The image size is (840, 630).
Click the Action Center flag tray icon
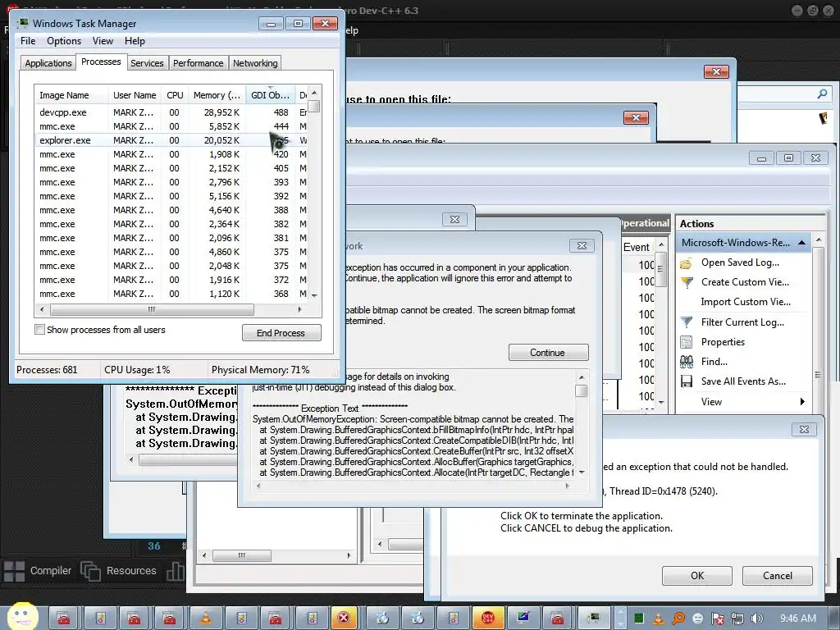pyautogui.click(x=718, y=619)
